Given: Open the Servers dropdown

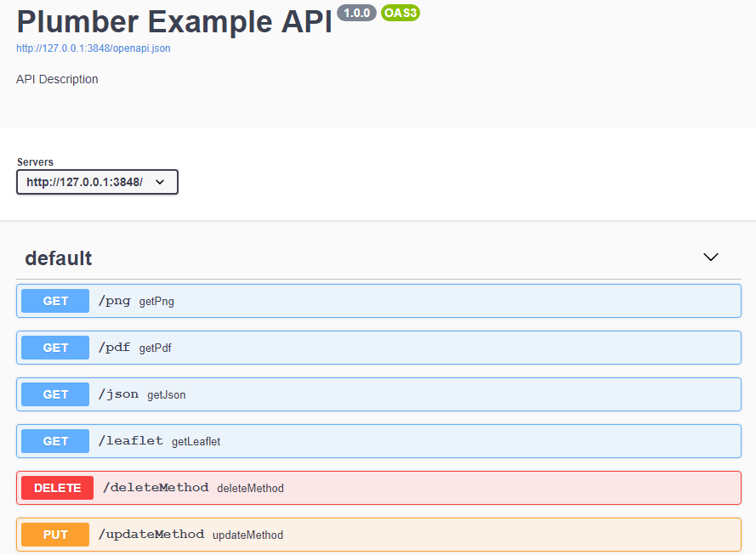Looking at the screenshot, I should [x=98, y=182].
